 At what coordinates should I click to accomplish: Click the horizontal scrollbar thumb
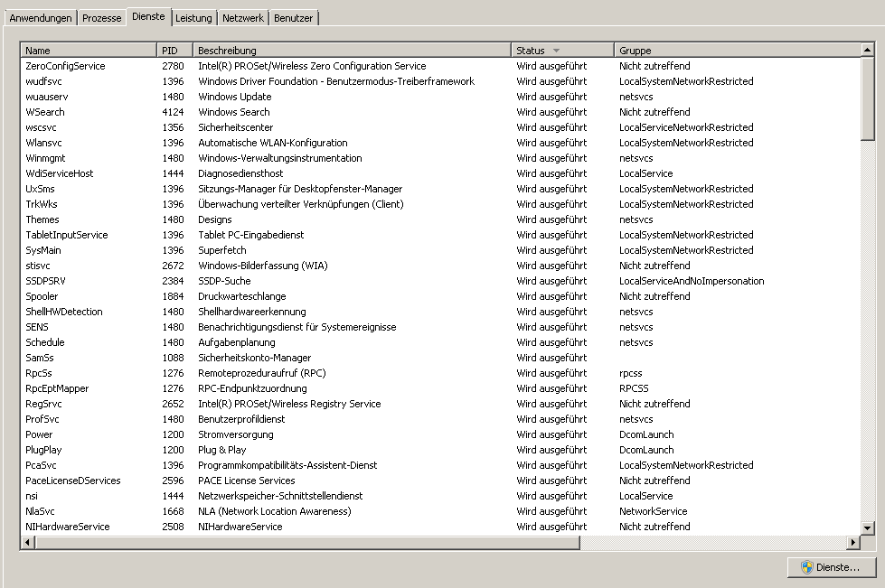pyautogui.click(x=307, y=542)
